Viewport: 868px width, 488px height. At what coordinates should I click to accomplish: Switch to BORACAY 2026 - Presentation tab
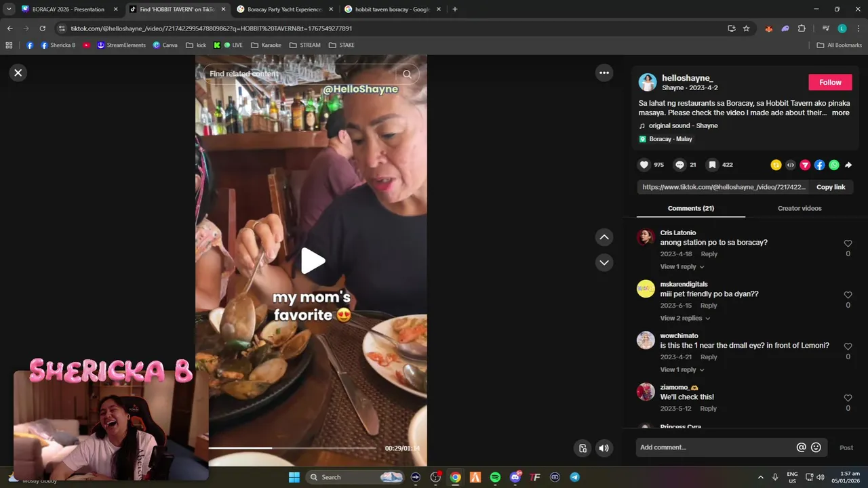coord(69,9)
